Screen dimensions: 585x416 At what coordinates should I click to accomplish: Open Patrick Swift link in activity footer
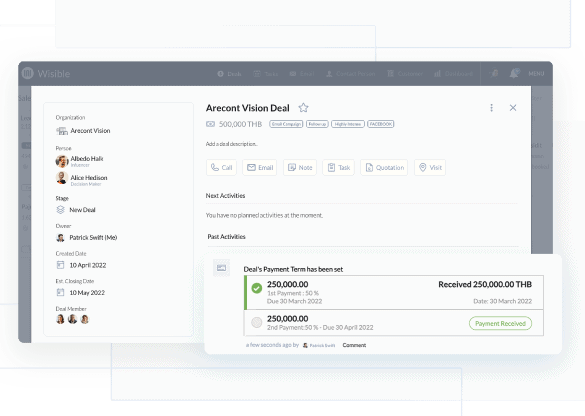click(319, 345)
